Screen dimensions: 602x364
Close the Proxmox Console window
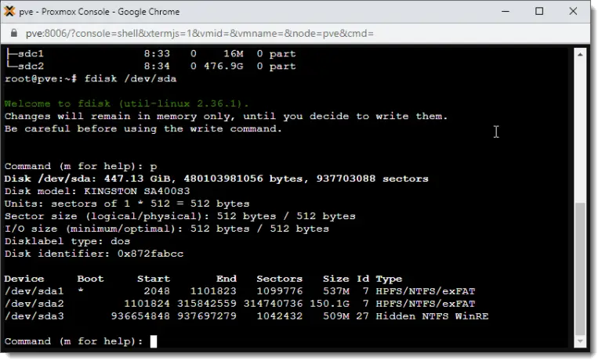point(576,12)
